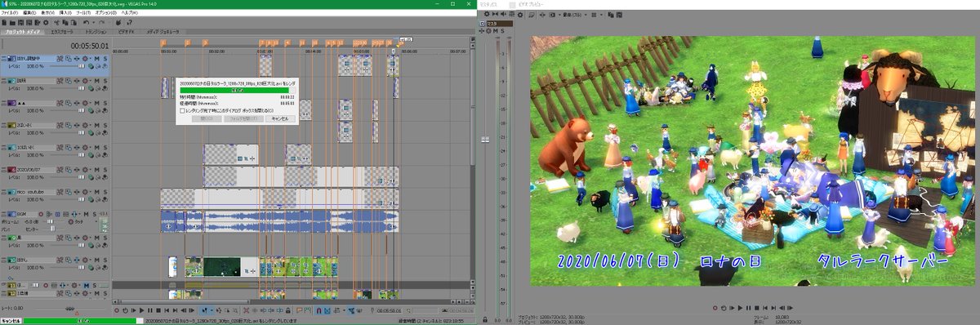Viewport: 980px width, 325px height.
Task: Tick the close-dialog-when-rendering-completes checkbox
Action: pyautogui.click(x=181, y=110)
